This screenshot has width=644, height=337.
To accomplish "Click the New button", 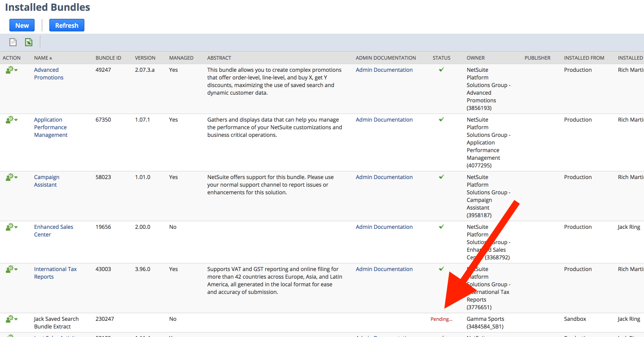I will [x=22, y=26].
